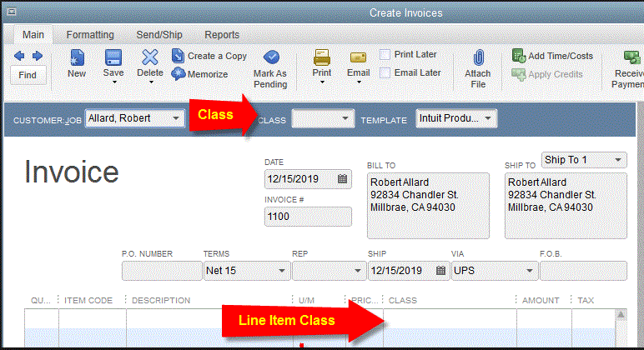Image resolution: width=644 pixels, height=350 pixels.
Task: Click the Description column header
Action: (x=161, y=300)
